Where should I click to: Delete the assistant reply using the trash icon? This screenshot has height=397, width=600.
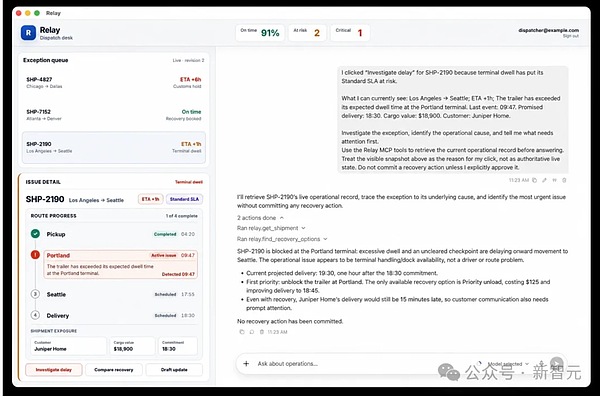pyautogui.click(x=262, y=332)
